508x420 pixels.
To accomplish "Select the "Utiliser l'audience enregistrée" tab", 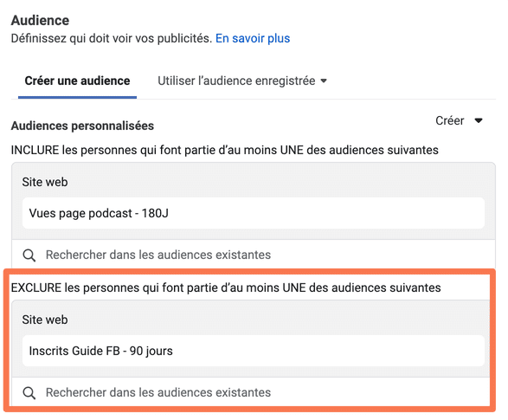I will coord(236,81).
